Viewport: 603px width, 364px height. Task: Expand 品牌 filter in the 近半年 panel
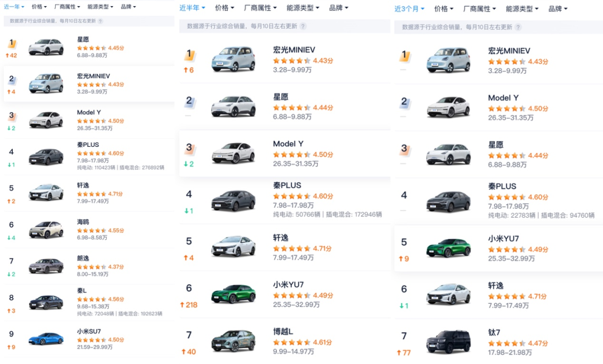[x=338, y=8]
